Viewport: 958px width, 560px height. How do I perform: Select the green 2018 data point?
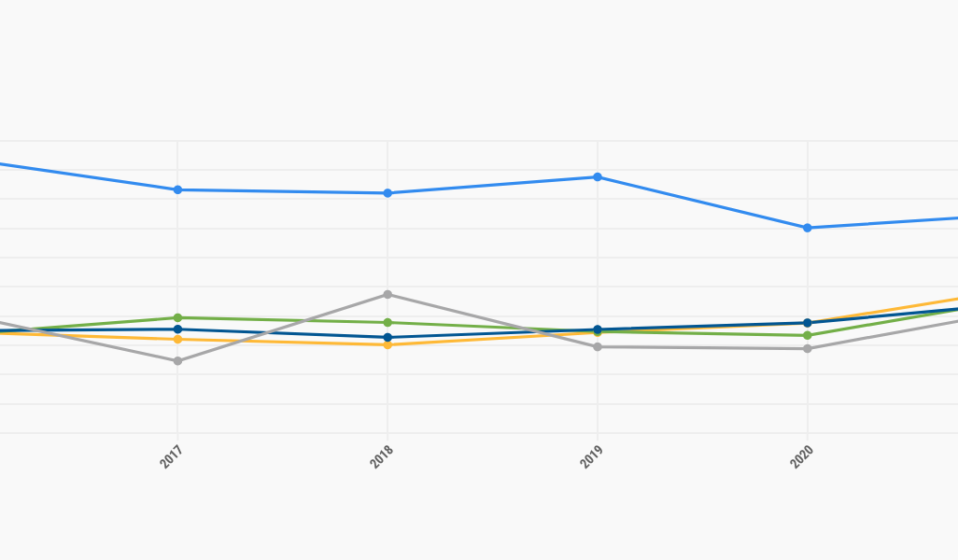387,323
